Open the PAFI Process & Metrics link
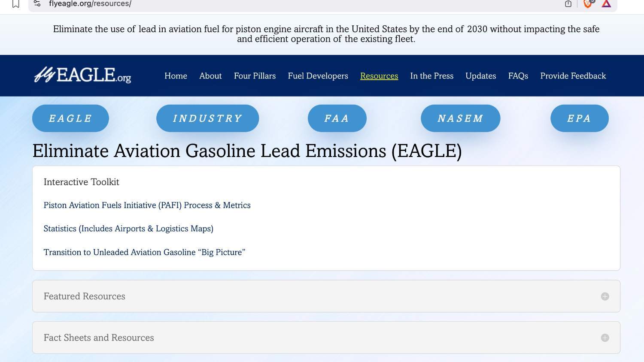 tap(147, 205)
